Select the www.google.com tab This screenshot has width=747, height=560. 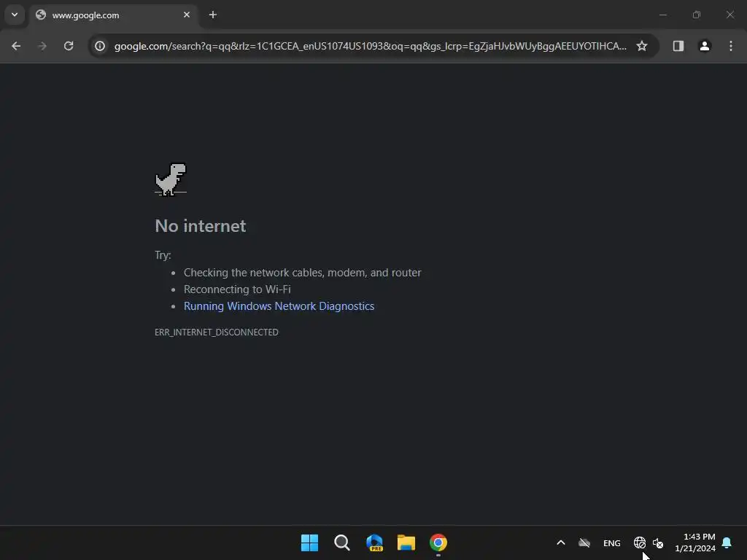pos(113,15)
